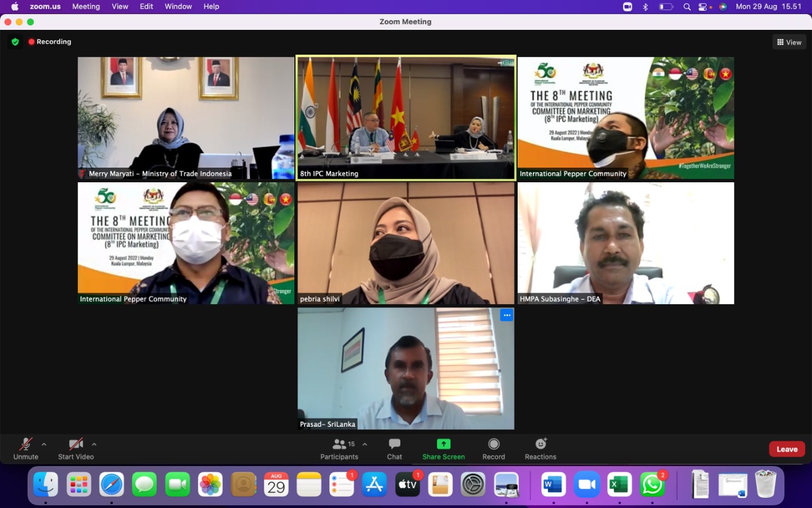The image size is (812, 508).
Task: Open WhatsApp from the dock
Action: pyautogui.click(x=652, y=485)
